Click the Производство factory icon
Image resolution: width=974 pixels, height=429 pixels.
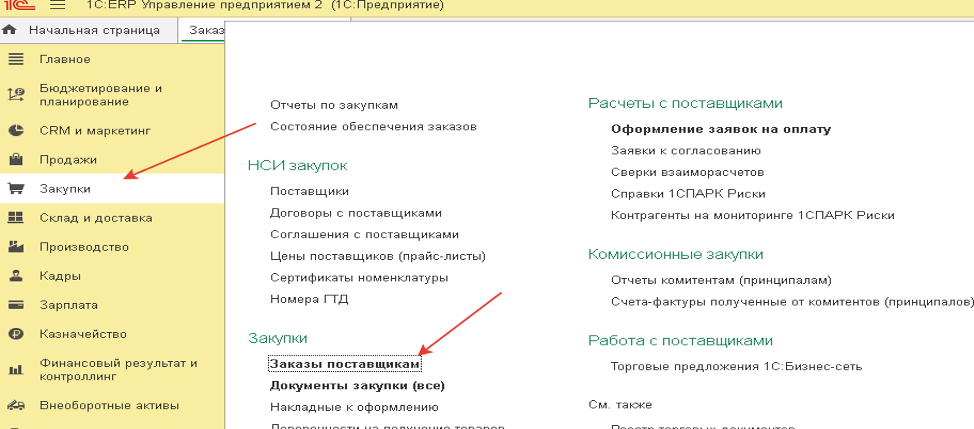pos(16,247)
